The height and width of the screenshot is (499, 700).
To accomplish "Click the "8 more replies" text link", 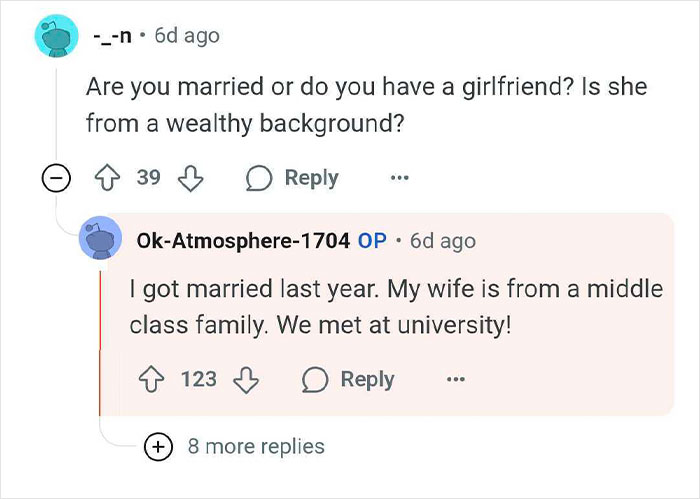I will [256, 446].
